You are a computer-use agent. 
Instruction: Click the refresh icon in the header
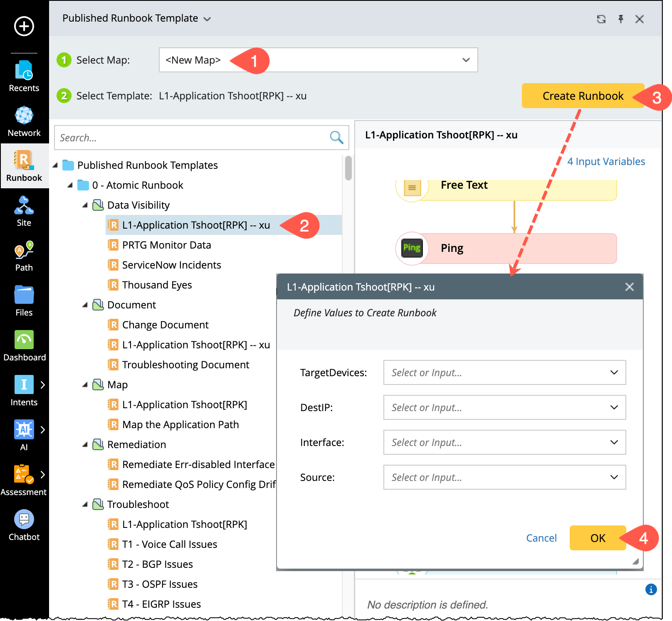click(601, 19)
